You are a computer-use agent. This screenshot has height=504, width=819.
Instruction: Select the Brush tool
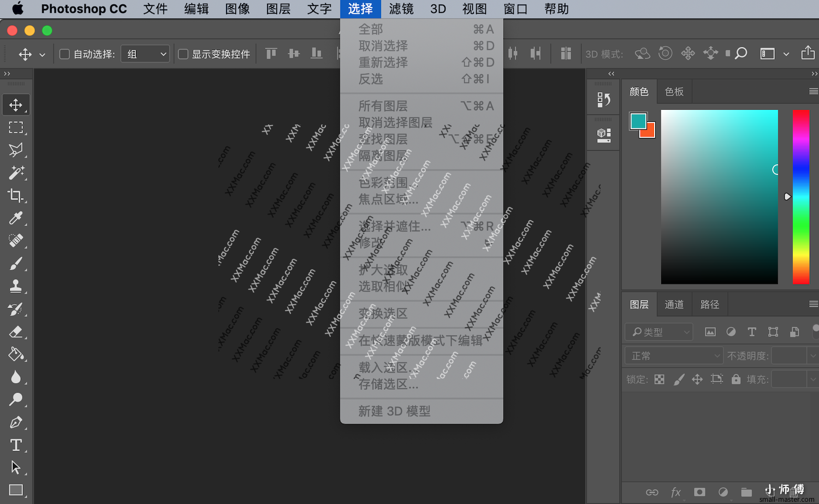click(x=16, y=264)
